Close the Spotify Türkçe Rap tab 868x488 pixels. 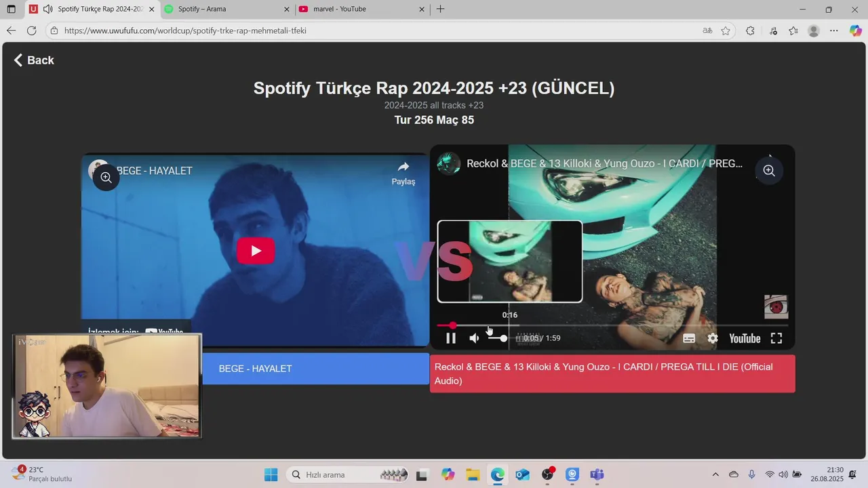pos(151,9)
